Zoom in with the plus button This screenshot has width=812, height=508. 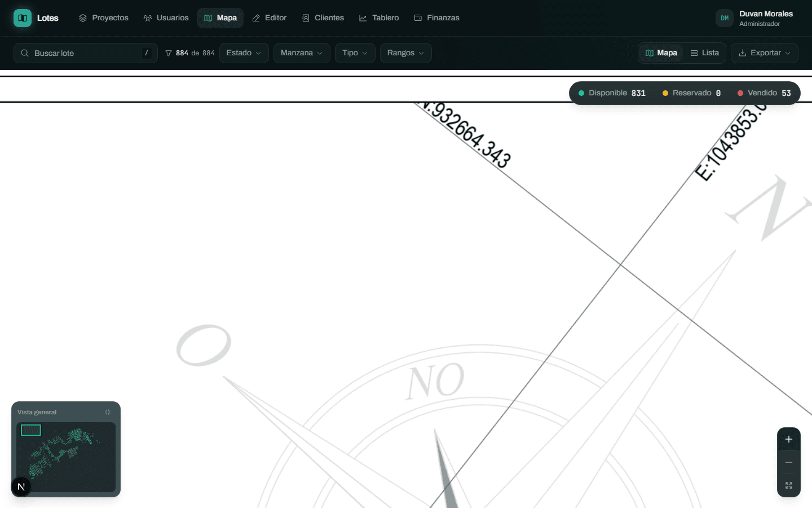click(x=789, y=439)
